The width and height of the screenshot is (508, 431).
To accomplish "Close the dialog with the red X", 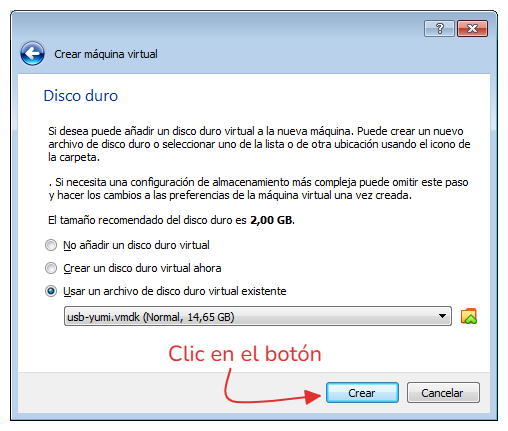I will tap(472, 29).
